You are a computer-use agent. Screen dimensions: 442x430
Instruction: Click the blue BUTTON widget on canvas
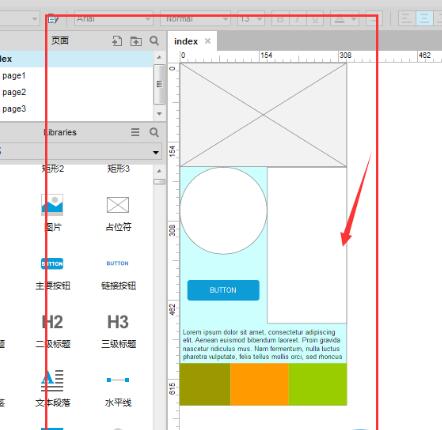click(223, 290)
